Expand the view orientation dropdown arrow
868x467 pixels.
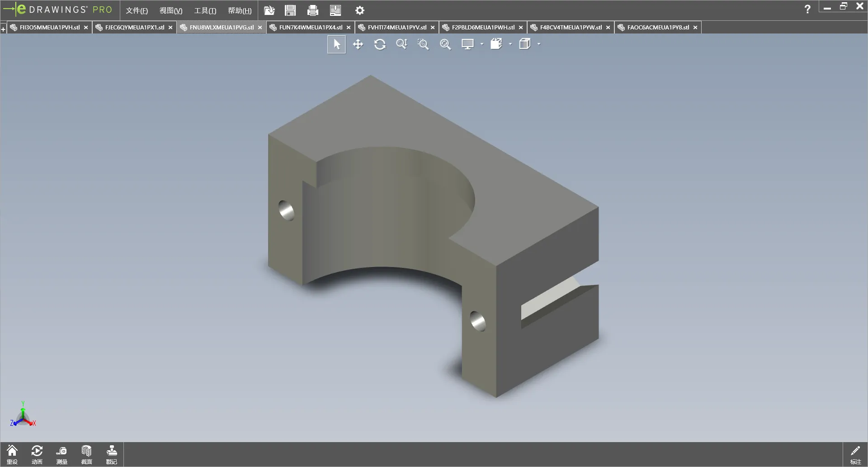pos(510,44)
